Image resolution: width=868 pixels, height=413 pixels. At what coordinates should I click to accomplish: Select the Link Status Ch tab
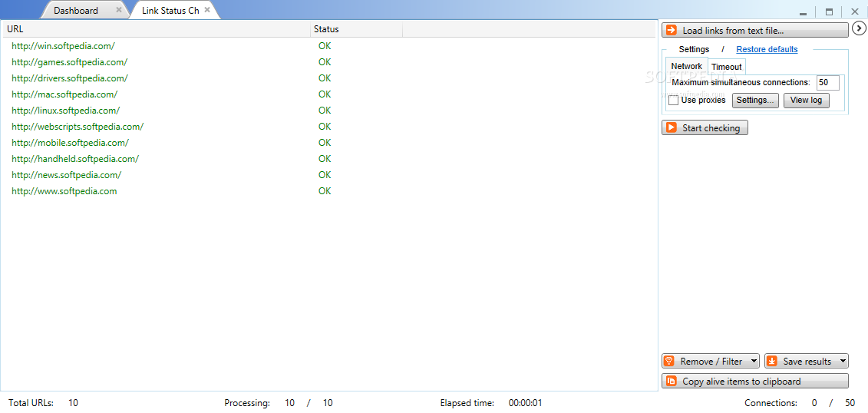click(170, 11)
